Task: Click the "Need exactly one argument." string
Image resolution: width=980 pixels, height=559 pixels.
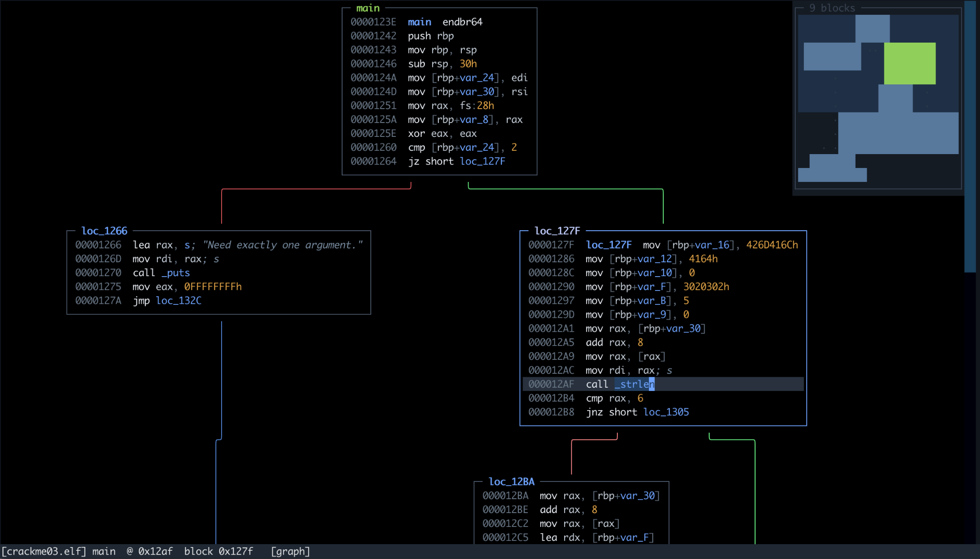Action: point(283,245)
